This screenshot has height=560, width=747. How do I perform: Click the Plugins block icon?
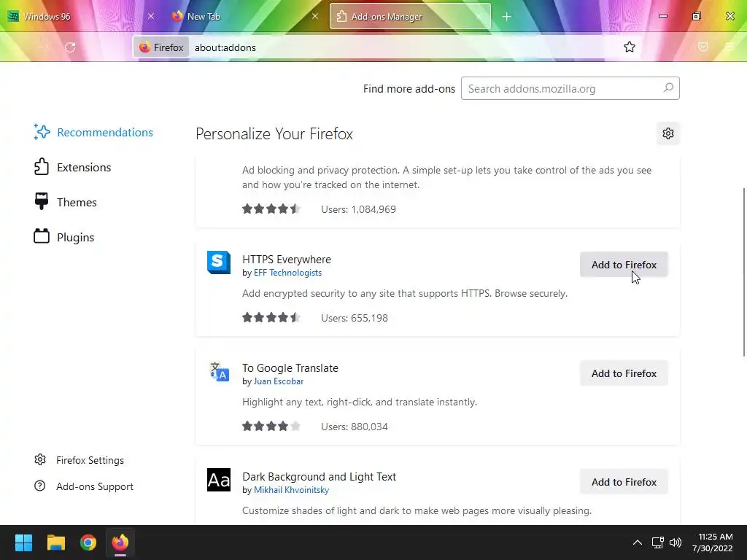[x=42, y=236]
